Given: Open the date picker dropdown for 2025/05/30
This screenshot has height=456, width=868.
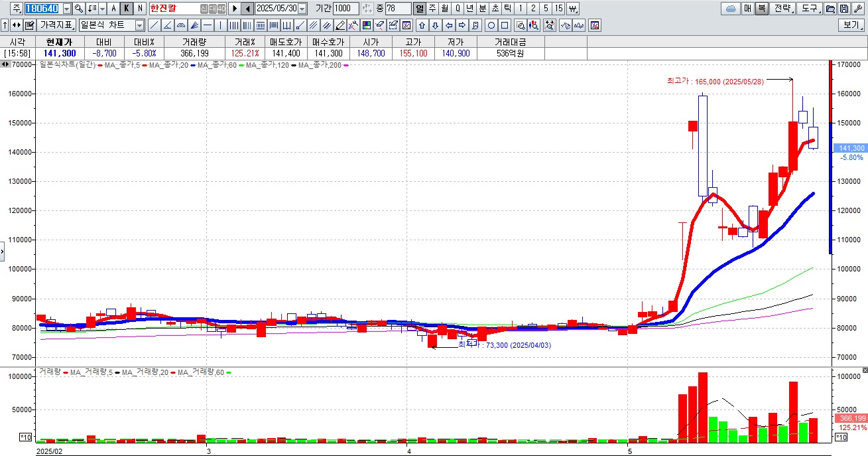Looking at the screenshot, I should tap(302, 9).
